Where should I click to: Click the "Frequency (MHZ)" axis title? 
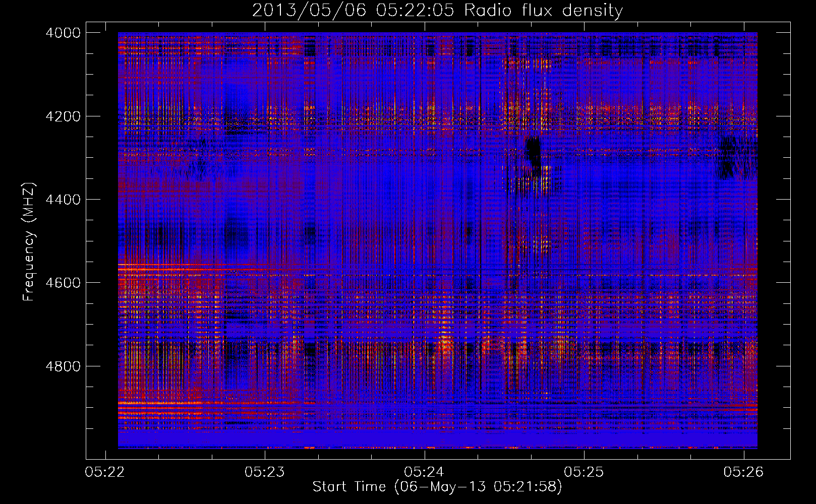tap(29, 242)
